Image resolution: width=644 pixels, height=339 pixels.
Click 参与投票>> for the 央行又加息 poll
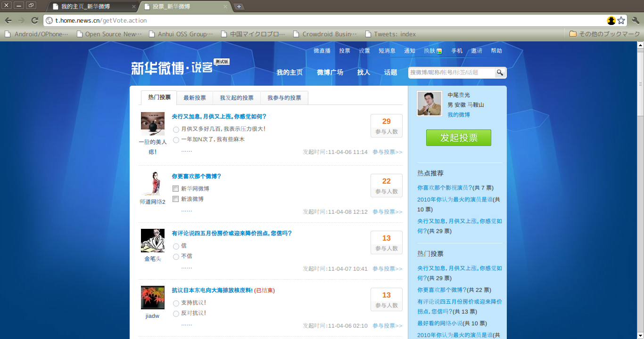click(388, 152)
